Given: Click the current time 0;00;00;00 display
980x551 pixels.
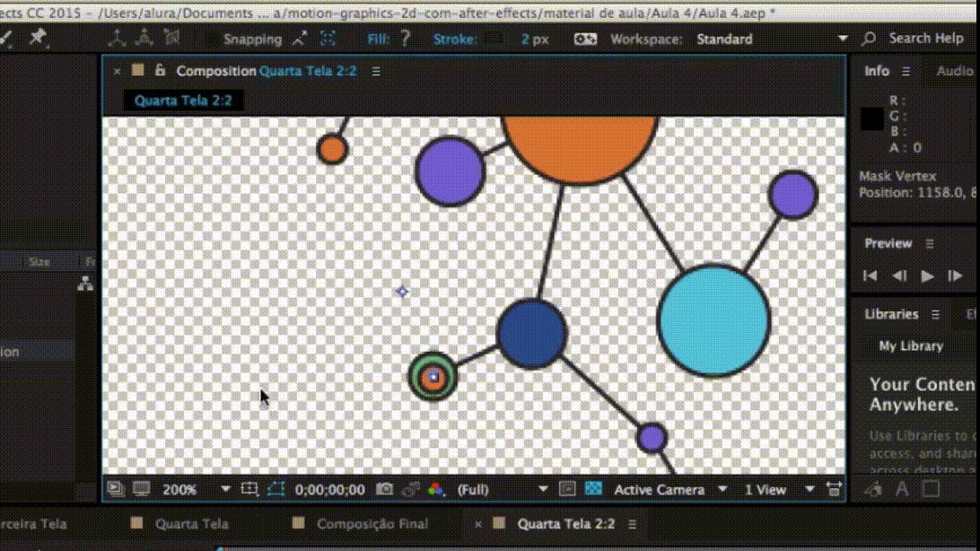Looking at the screenshot, I should 329,489.
